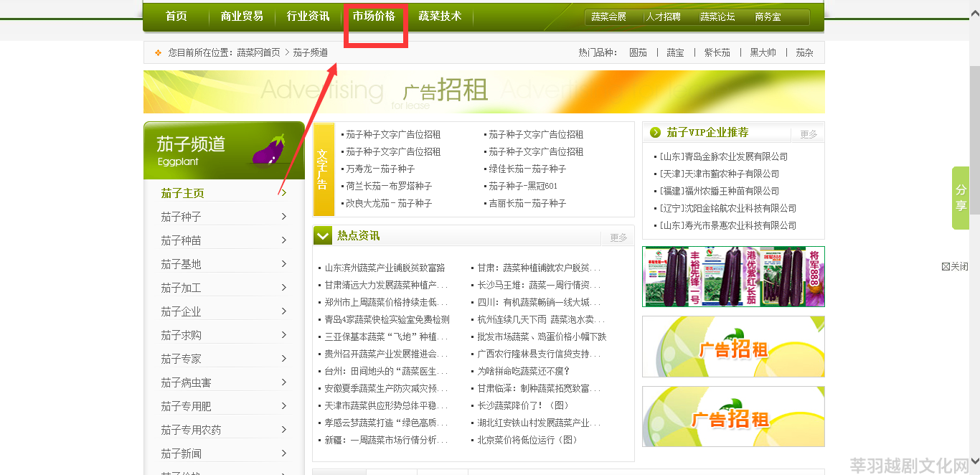The height and width of the screenshot is (475, 980).
Task: Open 人才招聘 link in top bar
Action: click(x=663, y=17)
